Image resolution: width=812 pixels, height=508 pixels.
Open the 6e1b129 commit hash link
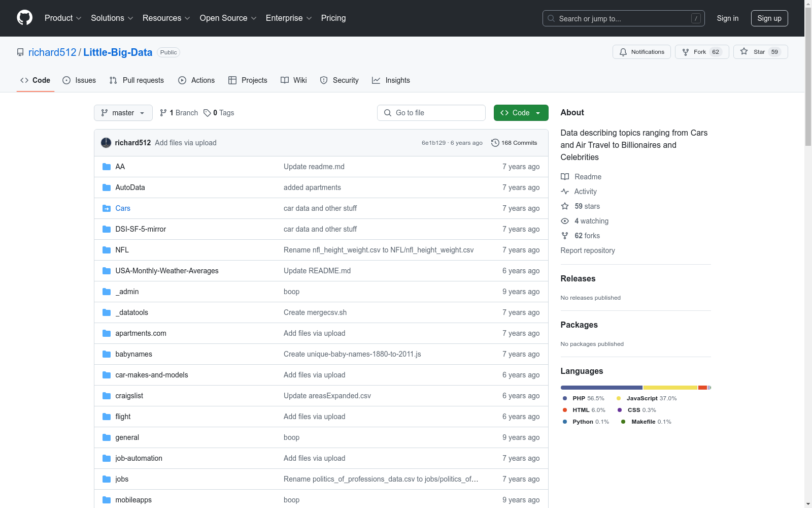433,143
